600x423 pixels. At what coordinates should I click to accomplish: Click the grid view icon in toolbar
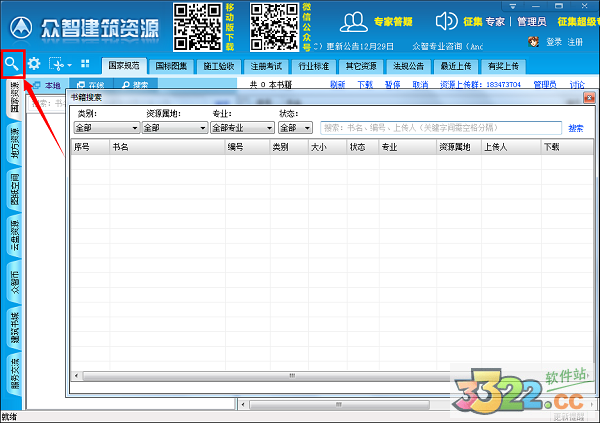(x=85, y=63)
